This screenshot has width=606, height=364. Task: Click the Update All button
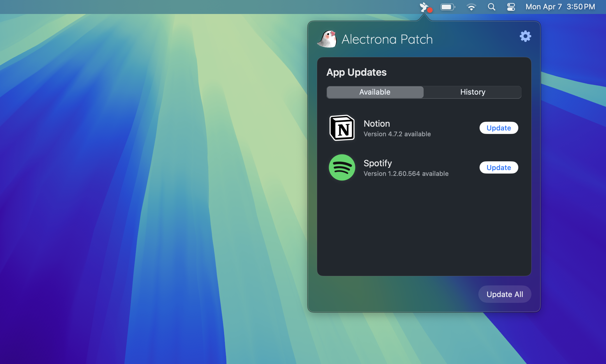click(x=505, y=294)
